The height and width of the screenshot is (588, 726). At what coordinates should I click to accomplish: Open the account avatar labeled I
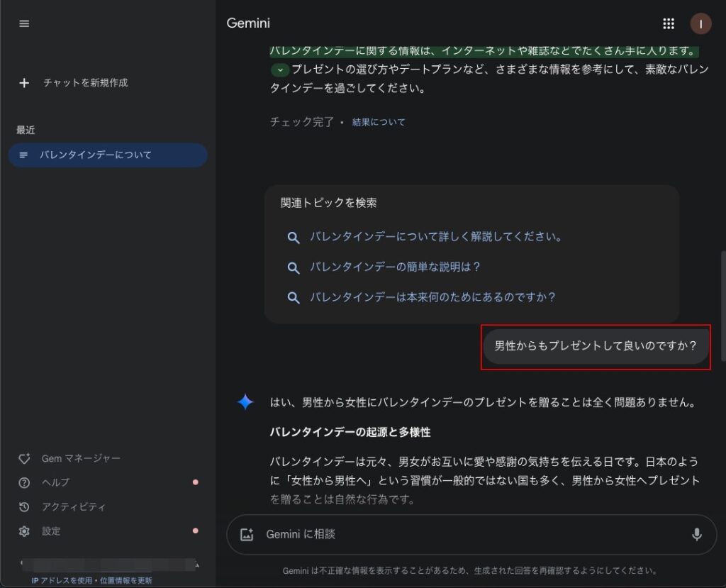click(x=700, y=23)
